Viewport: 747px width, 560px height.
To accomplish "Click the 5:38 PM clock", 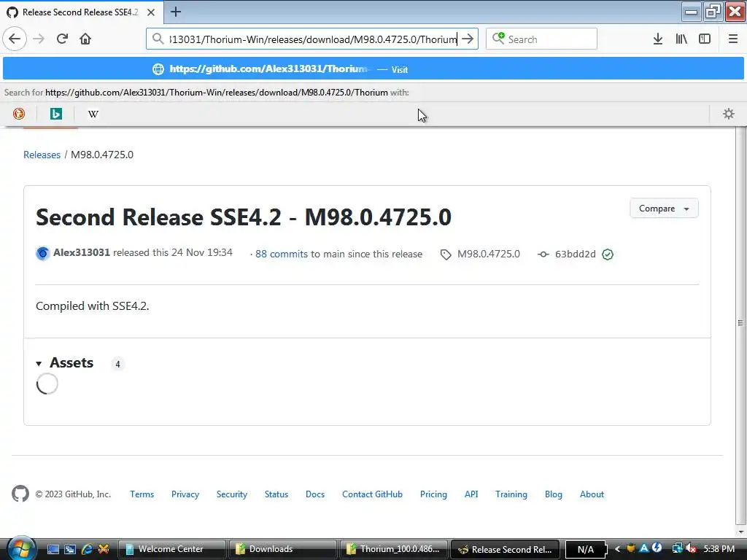I will click(719, 549).
